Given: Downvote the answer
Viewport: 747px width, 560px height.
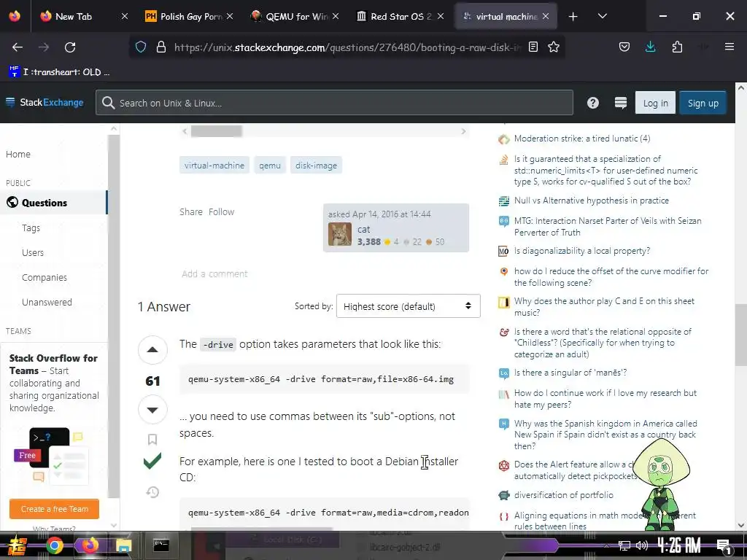Looking at the screenshot, I should point(152,410).
